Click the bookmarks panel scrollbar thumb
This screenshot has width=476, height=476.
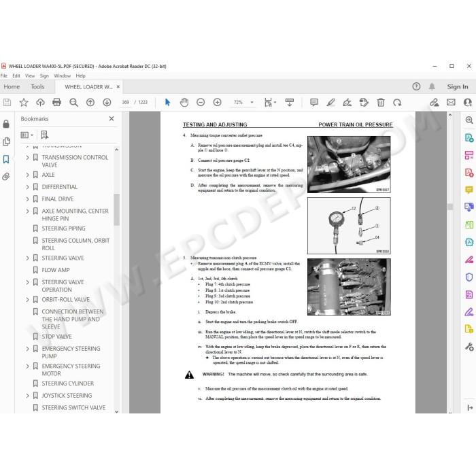[116, 209]
